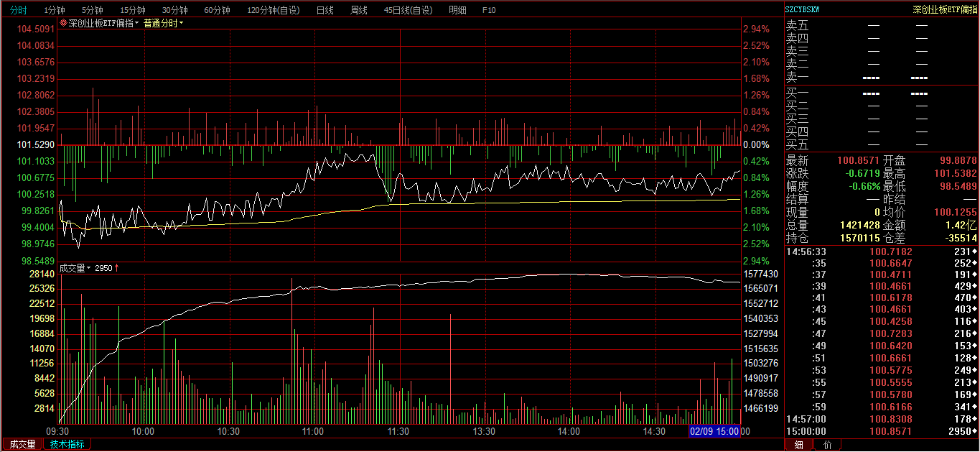Screen dimensions: 980x452
Task: Switch to the 日线 daily chart tab
Action: tap(325, 10)
